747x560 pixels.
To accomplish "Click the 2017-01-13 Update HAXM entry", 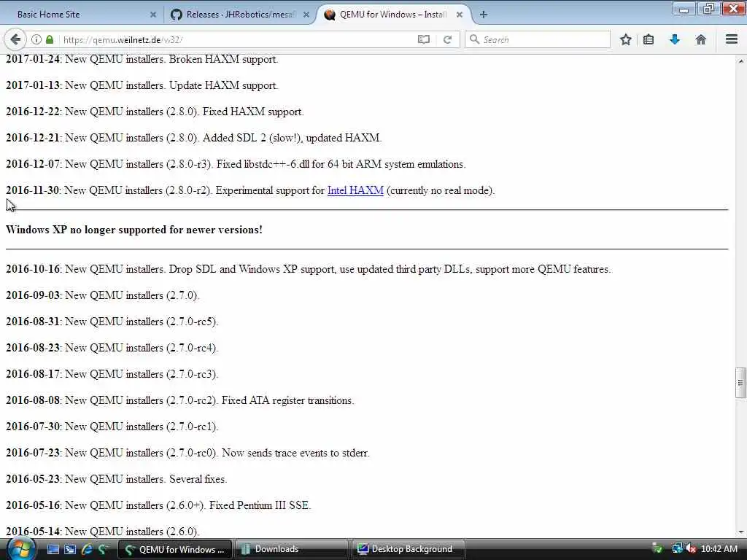I will (x=142, y=85).
